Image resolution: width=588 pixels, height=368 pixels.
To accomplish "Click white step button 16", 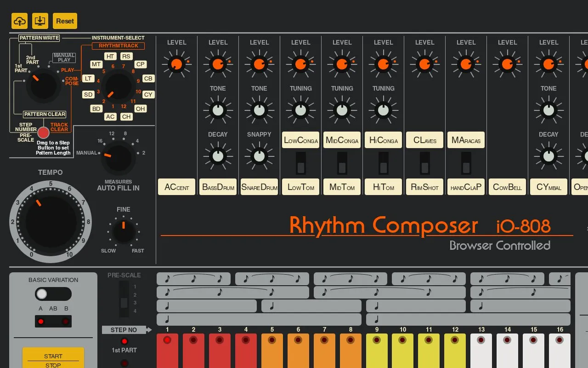I will pyautogui.click(x=560, y=351).
